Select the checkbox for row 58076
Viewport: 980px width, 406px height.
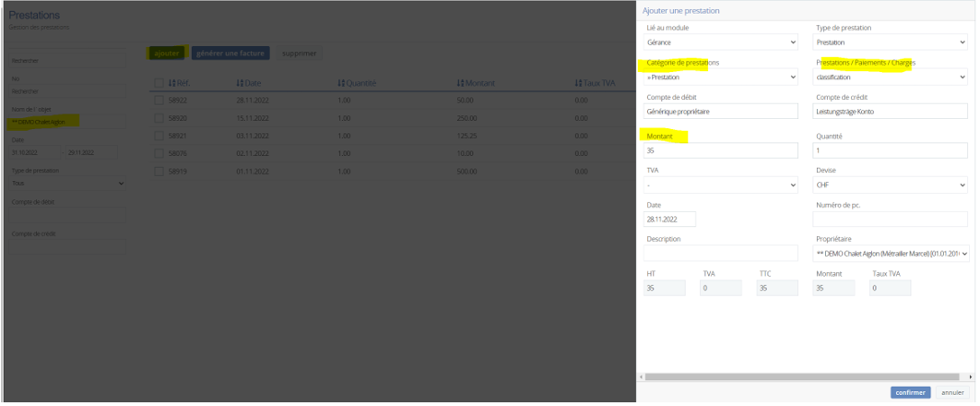[159, 153]
